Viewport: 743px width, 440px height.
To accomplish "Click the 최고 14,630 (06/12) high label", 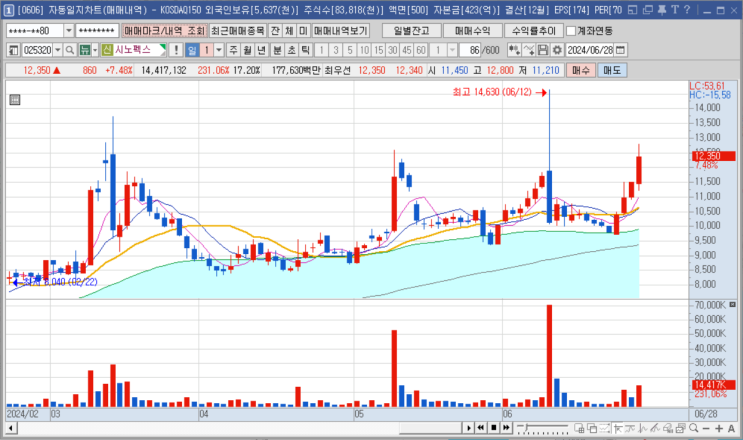I will tap(492, 92).
